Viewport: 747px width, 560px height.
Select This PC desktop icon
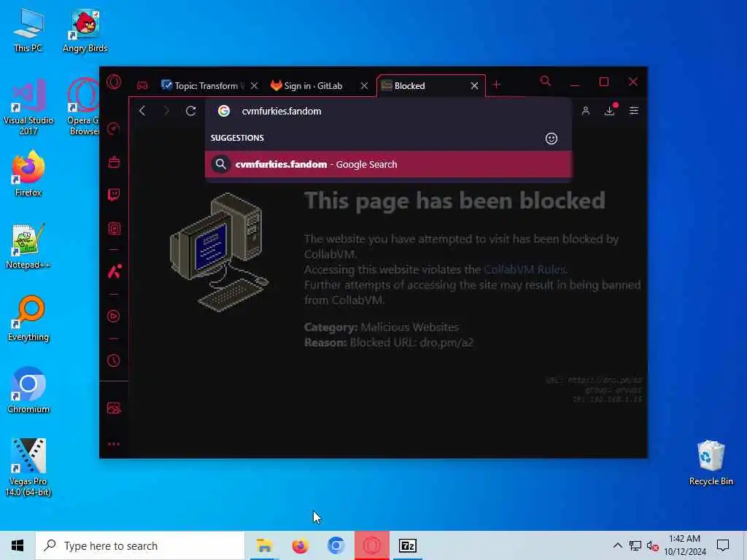[x=28, y=30]
